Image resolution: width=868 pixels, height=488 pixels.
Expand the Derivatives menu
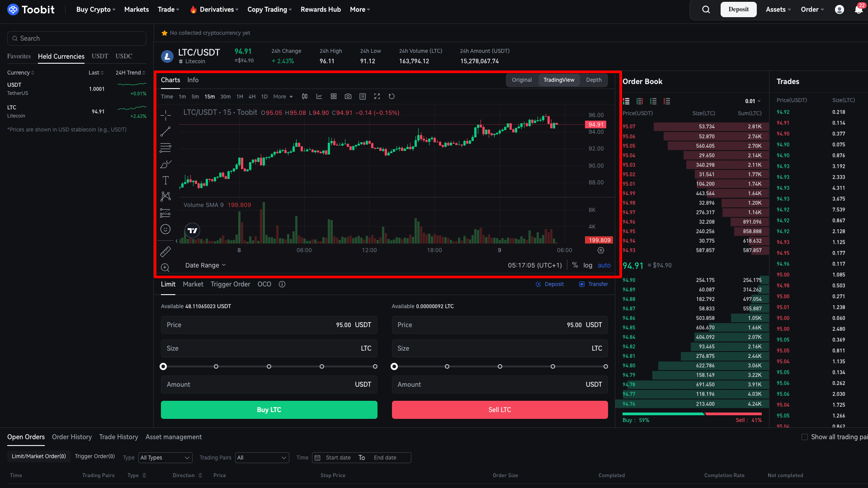point(214,9)
